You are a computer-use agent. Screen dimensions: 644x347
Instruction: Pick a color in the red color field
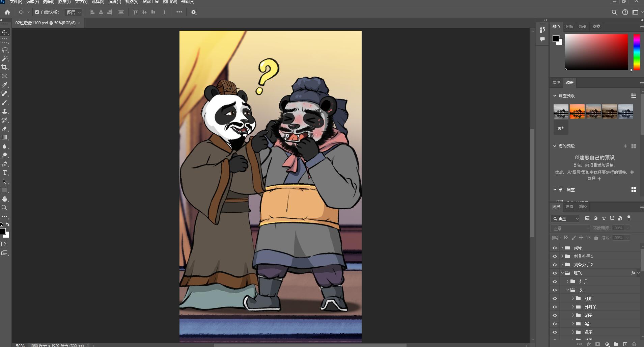pyautogui.click(x=596, y=52)
